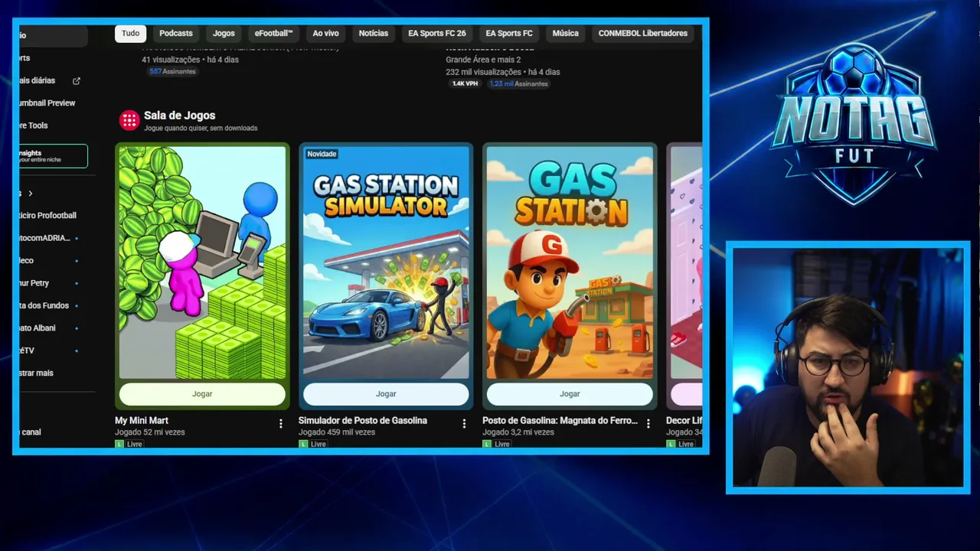Open the Gas Station Simulator thumbnail
This screenshot has width=980, height=551.
386,262
